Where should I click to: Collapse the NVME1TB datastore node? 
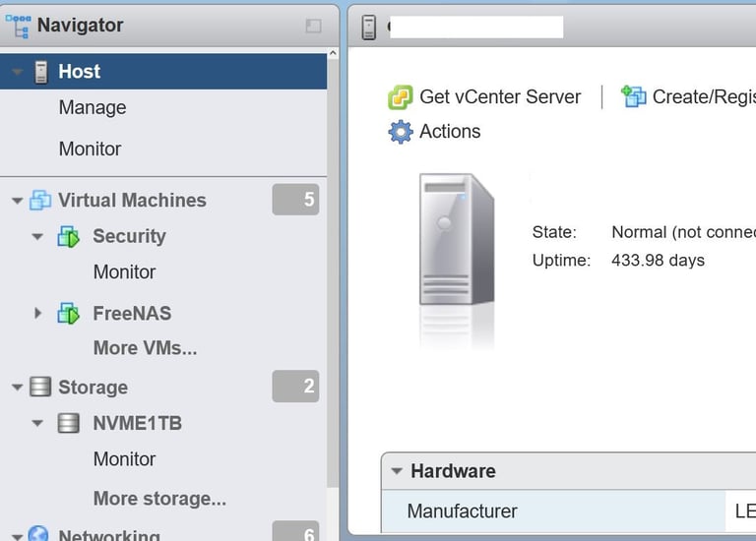pos(37,423)
